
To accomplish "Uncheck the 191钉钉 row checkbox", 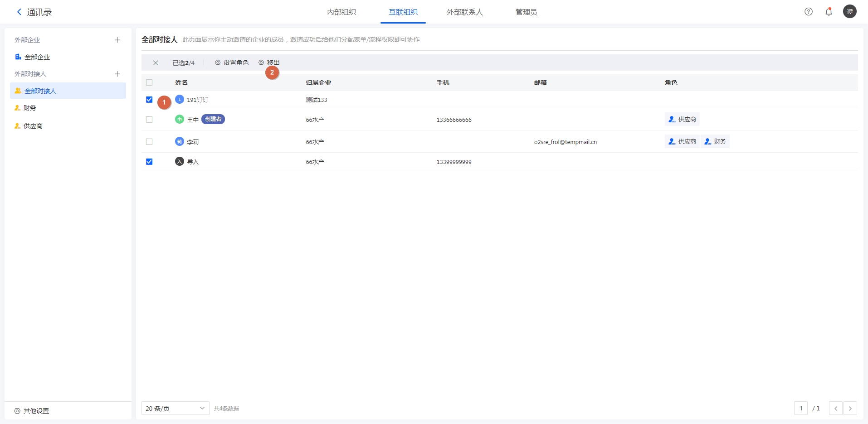I will click(149, 100).
